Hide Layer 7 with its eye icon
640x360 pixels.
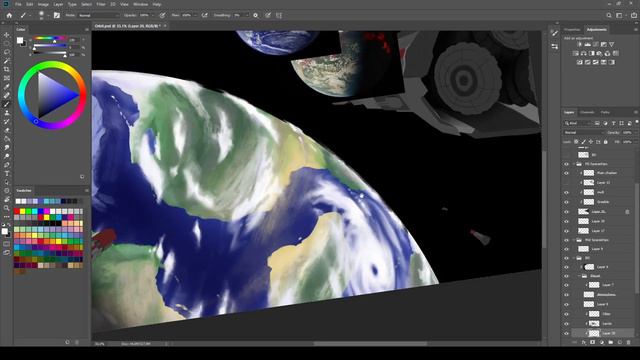pyautogui.click(x=566, y=285)
